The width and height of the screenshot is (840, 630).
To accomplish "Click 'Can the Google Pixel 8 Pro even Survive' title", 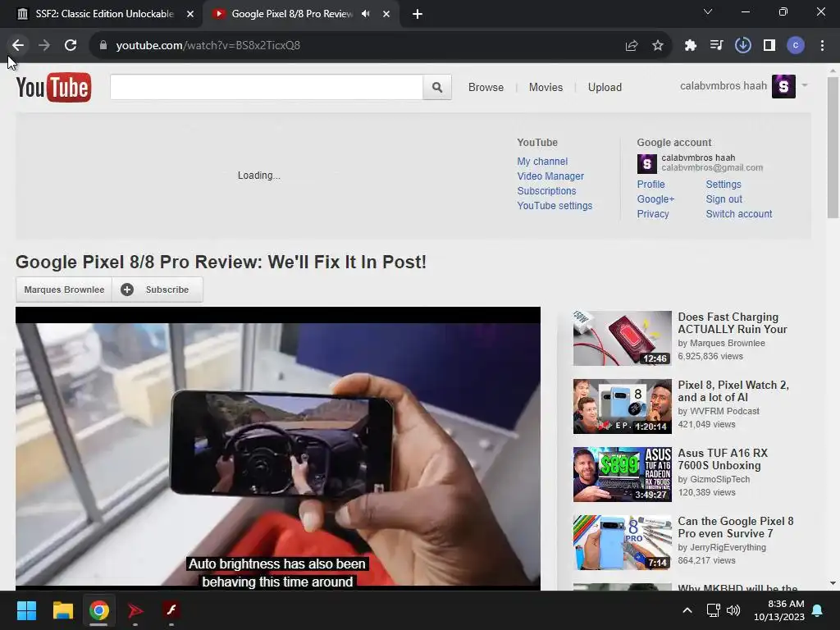I will 736,527.
